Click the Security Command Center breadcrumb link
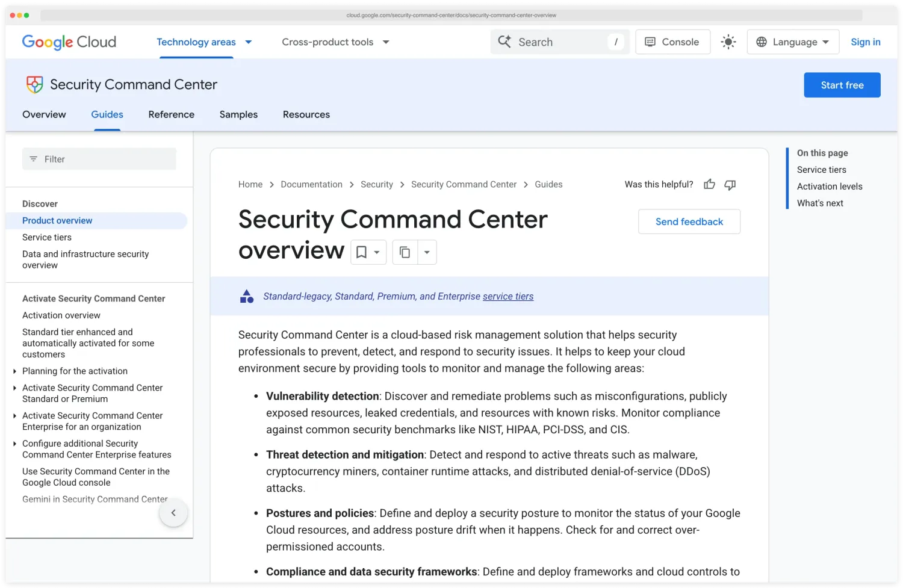 tap(464, 185)
